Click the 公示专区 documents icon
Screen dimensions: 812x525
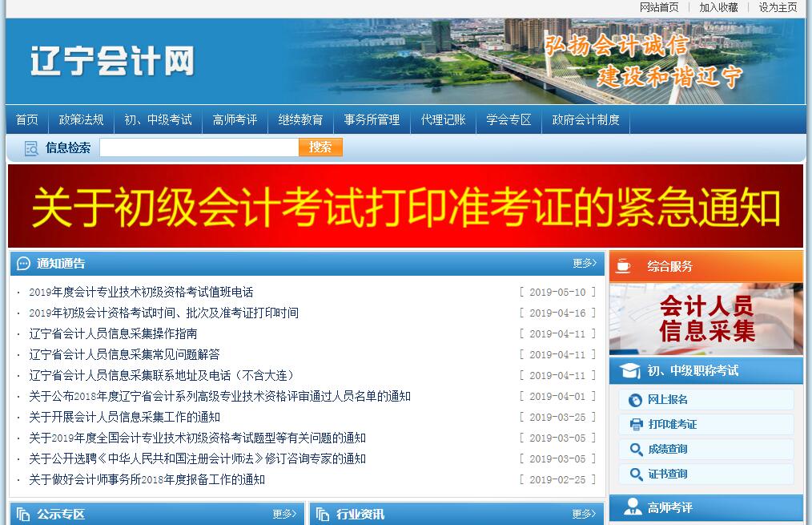coord(23,514)
